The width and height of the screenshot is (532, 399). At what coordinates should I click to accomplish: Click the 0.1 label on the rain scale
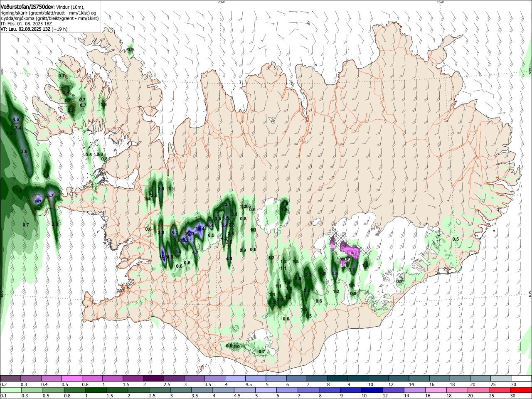[x=4, y=396]
